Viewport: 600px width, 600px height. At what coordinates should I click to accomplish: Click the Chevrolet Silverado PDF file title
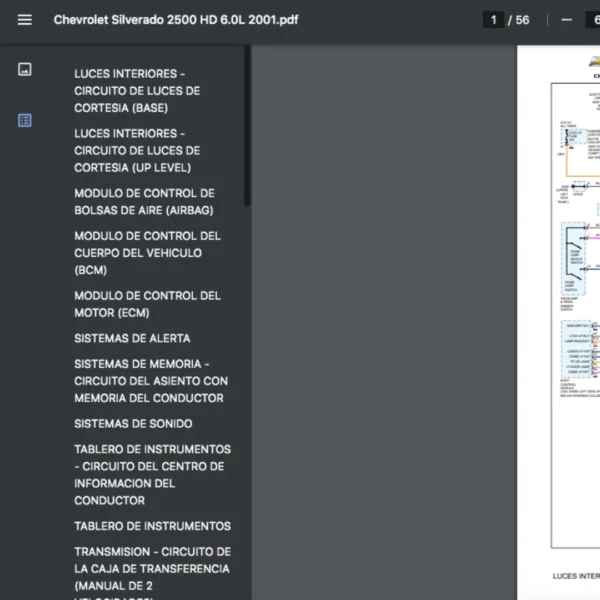point(175,20)
